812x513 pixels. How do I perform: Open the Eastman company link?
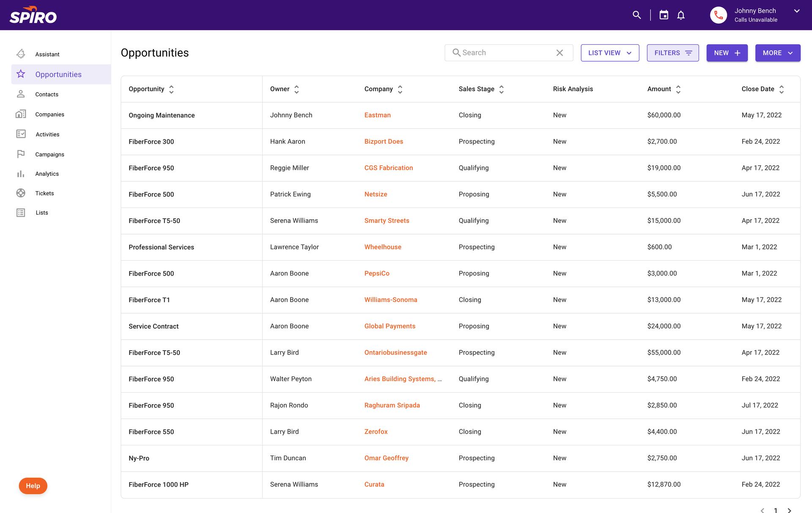point(377,115)
